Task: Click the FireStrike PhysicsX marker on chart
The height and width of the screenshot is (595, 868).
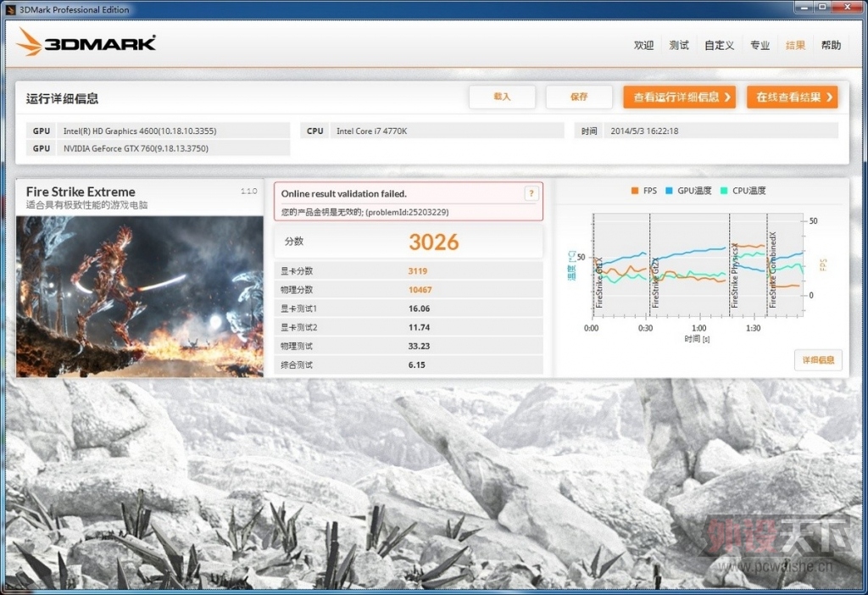Action: (x=735, y=275)
